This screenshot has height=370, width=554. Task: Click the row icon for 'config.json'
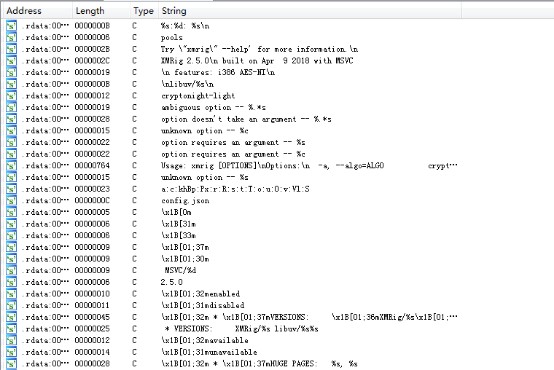[x=11, y=201]
